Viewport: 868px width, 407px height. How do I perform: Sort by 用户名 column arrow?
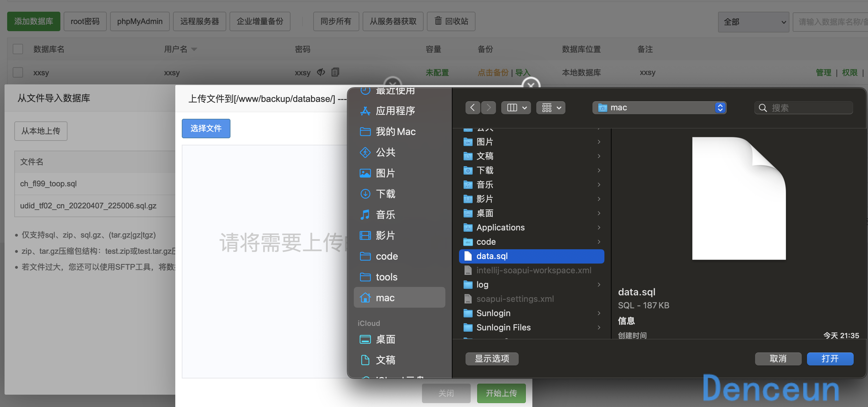click(194, 49)
